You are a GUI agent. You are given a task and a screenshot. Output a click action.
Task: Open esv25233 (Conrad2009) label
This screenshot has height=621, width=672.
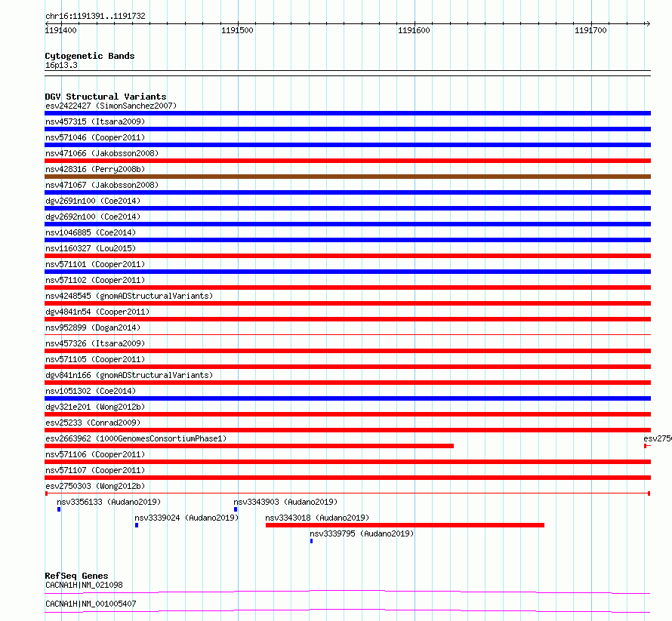click(93, 423)
